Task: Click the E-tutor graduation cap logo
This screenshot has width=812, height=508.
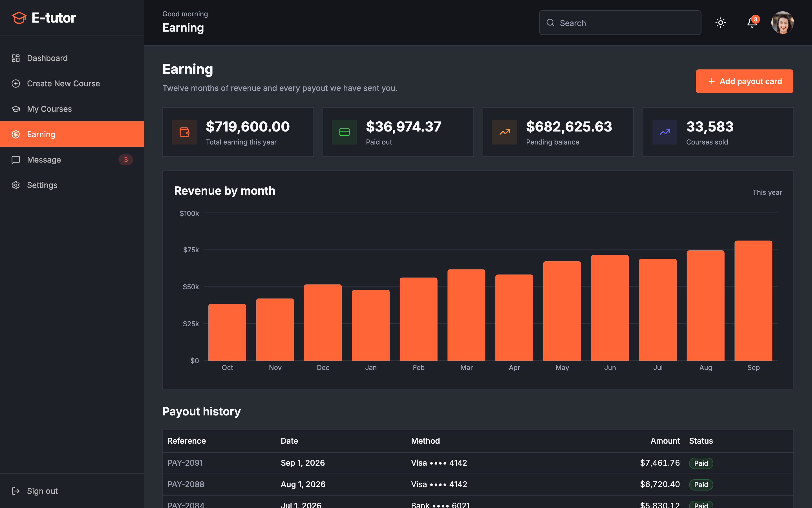Action: (x=19, y=18)
